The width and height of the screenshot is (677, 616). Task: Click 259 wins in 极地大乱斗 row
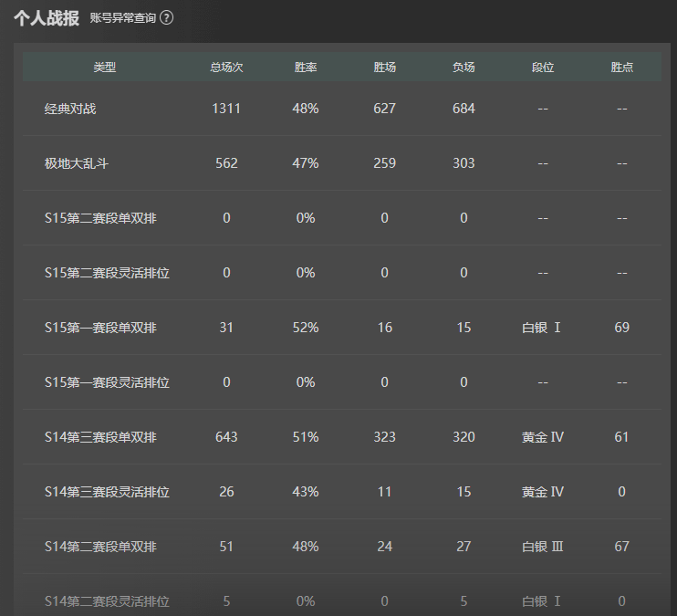coord(385,163)
